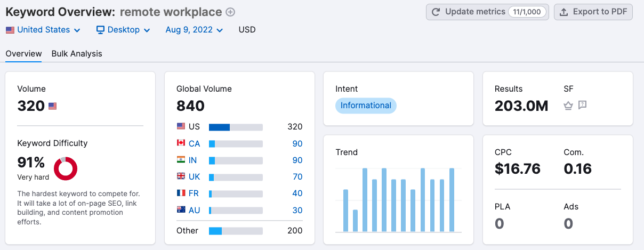Expand the Aug 9, 2022 date selector
The height and width of the screenshot is (250, 644).
tap(194, 30)
